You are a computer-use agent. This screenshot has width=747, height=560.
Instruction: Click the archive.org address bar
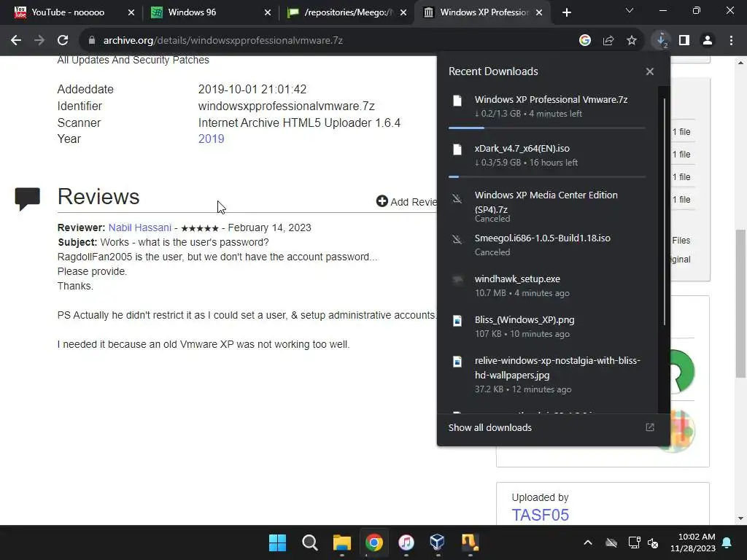coord(329,41)
